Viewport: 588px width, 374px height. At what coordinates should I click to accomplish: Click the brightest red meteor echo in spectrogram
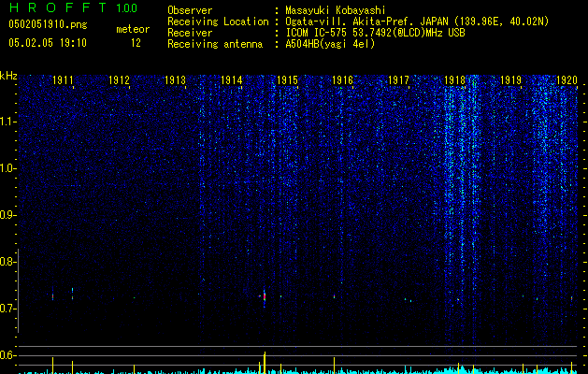coord(265,296)
